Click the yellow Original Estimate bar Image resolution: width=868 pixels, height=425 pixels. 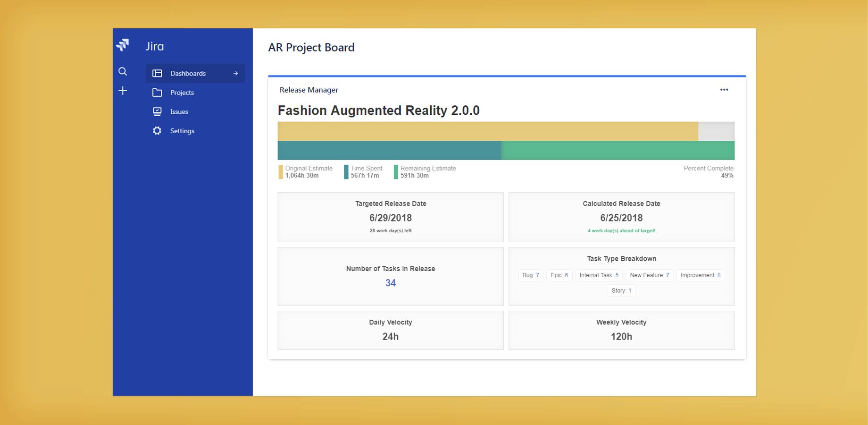tap(488, 131)
